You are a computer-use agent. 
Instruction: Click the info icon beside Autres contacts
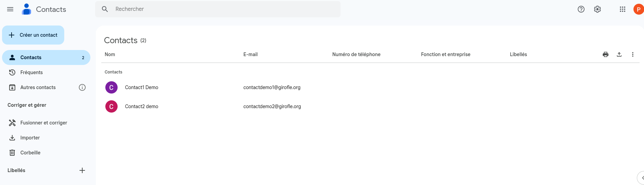[82, 87]
